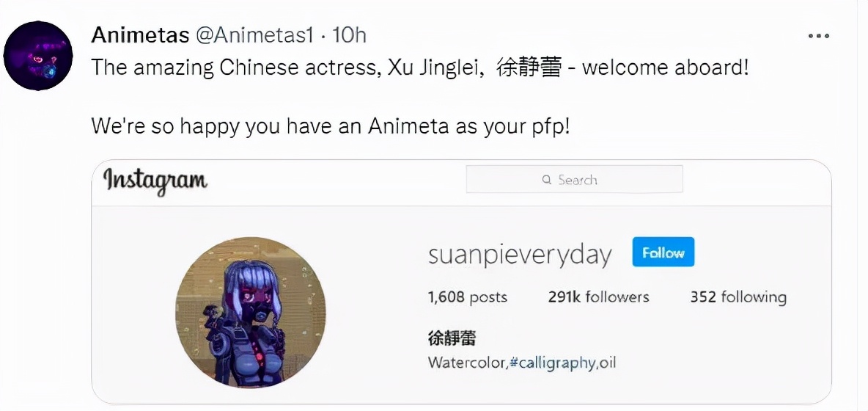The width and height of the screenshot is (868, 411).
Task: Click the tweet text mentioning Xu Jinglei
Action: (419, 68)
